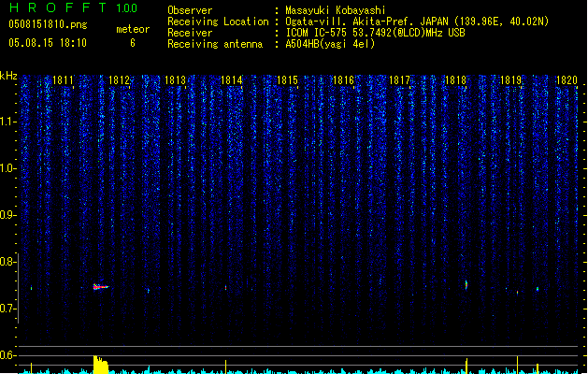Select the Ogata-vill. Akita-Pref. JAPAN location text
This screenshot has width=588, height=374.
click(x=417, y=22)
